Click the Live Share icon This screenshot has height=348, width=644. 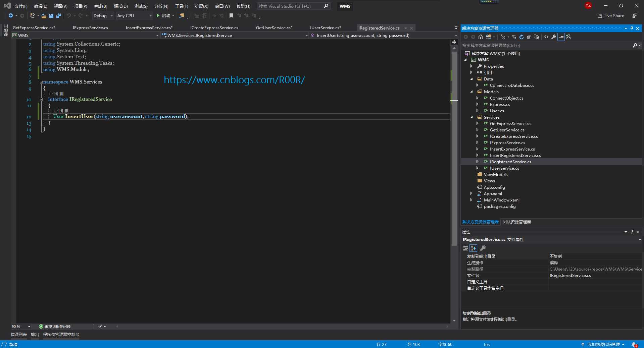pyautogui.click(x=600, y=16)
